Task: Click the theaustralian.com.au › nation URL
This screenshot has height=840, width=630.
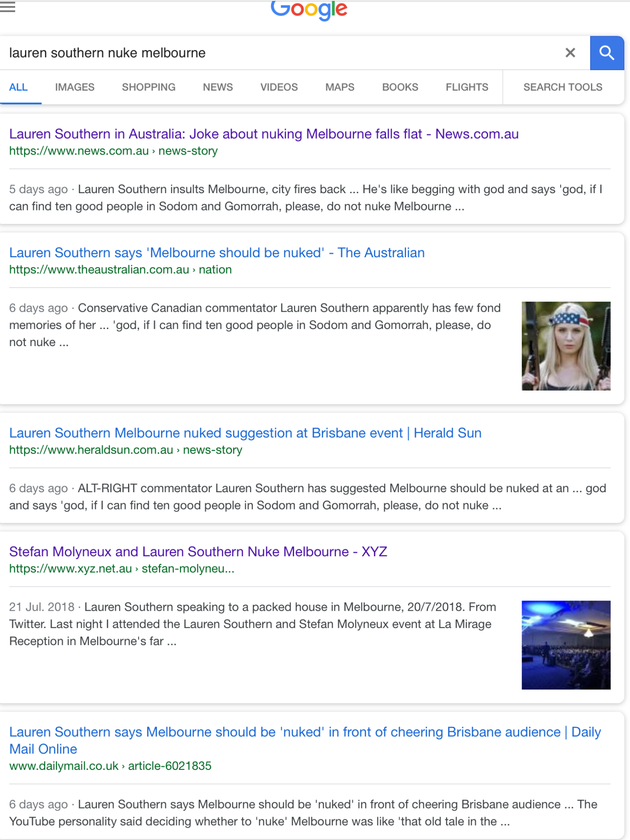Action: tap(120, 270)
